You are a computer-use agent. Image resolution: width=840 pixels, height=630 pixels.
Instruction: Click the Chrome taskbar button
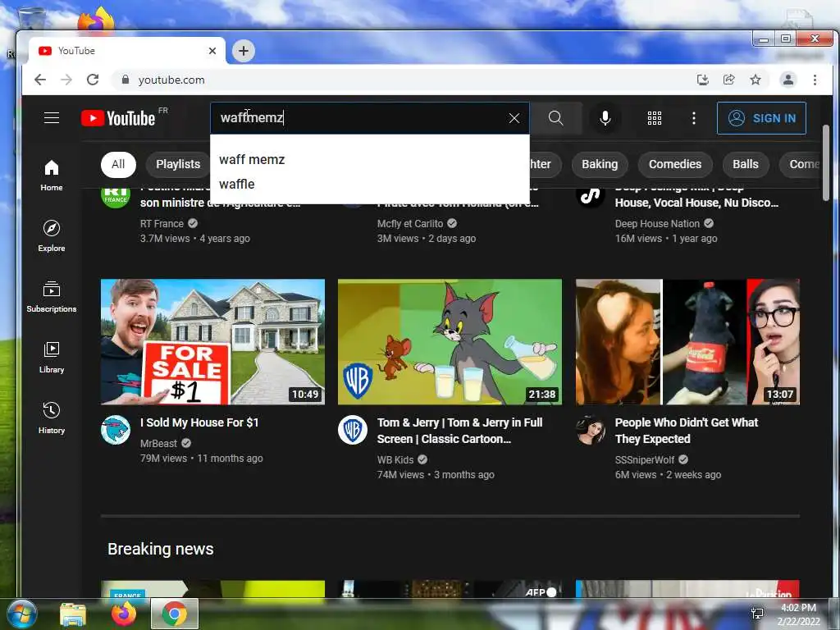(x=175, y=614)
